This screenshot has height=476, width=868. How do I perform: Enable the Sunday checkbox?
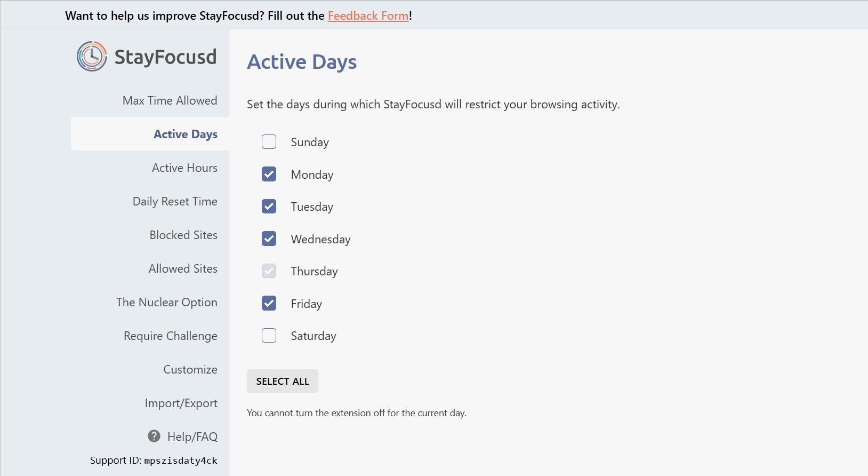[x=269, y=141]
